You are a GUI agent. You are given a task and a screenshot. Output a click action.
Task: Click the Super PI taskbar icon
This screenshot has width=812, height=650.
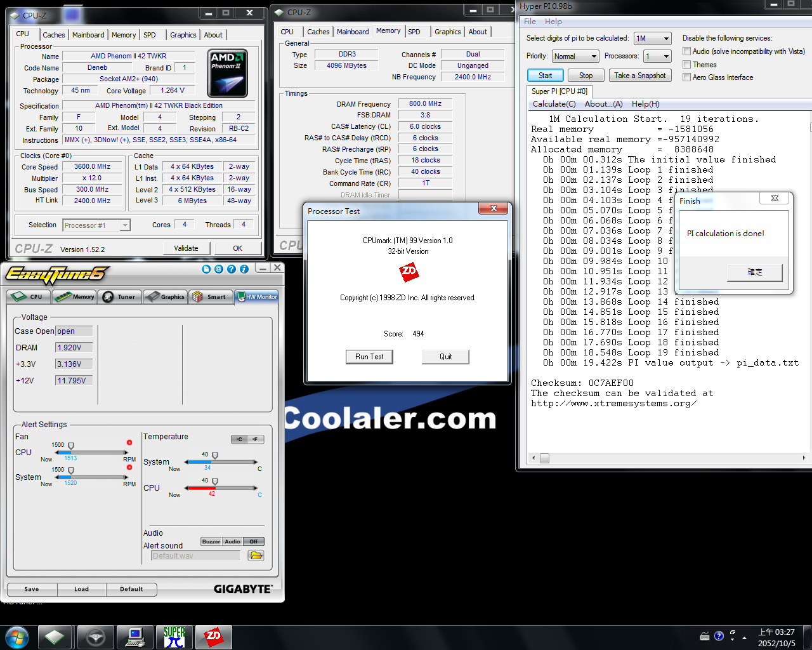tap(174, 637)
